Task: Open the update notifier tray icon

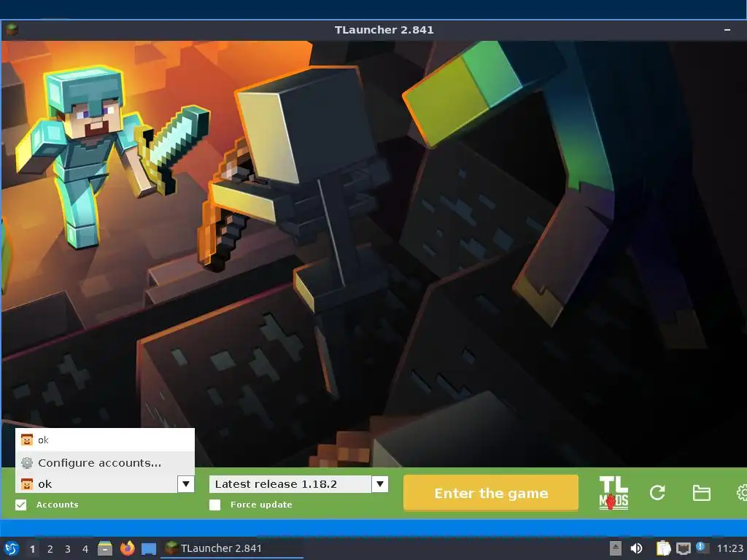Action: [x=702, y=548]
